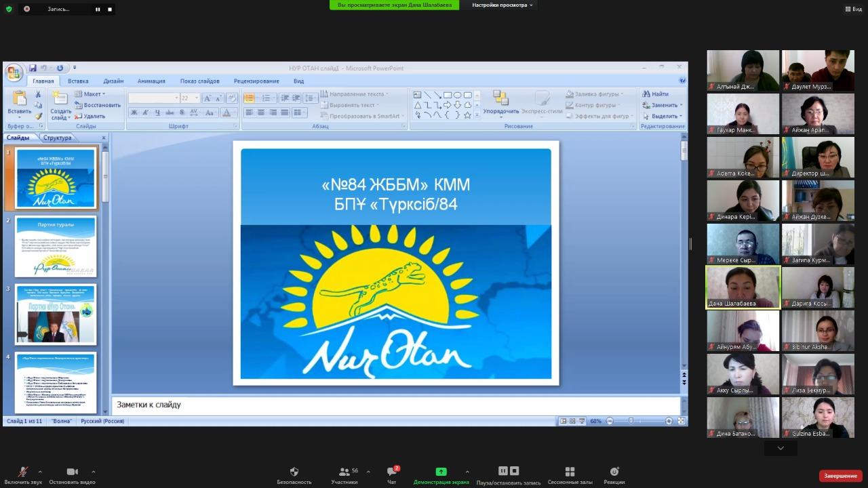The image size is (868, 488).
Task: Adjust the PowerPoint zoom slider
Action: pyautogui.click(x=631, y=421)
